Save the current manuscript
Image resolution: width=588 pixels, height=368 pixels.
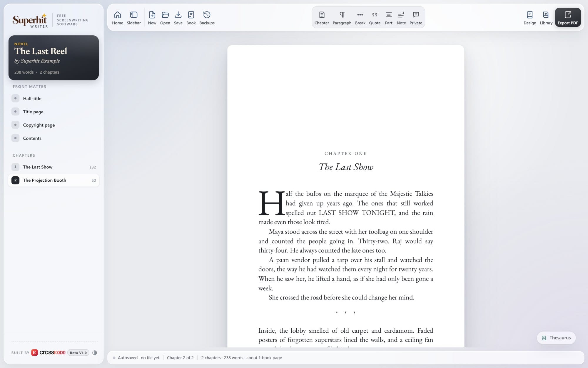tap(178, 18)
